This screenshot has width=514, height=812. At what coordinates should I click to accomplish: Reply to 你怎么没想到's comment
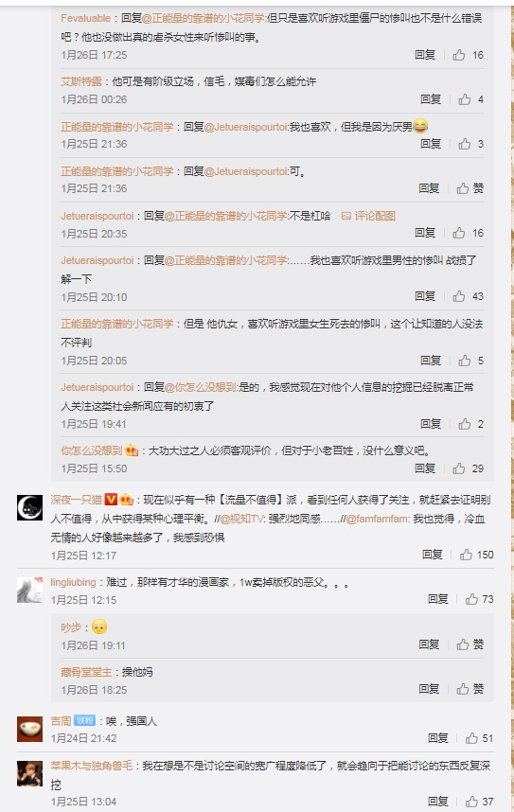click(x=425, y=468)
